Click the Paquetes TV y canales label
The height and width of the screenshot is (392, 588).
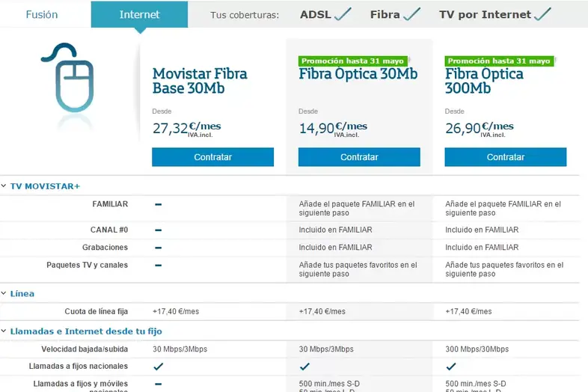88,265
